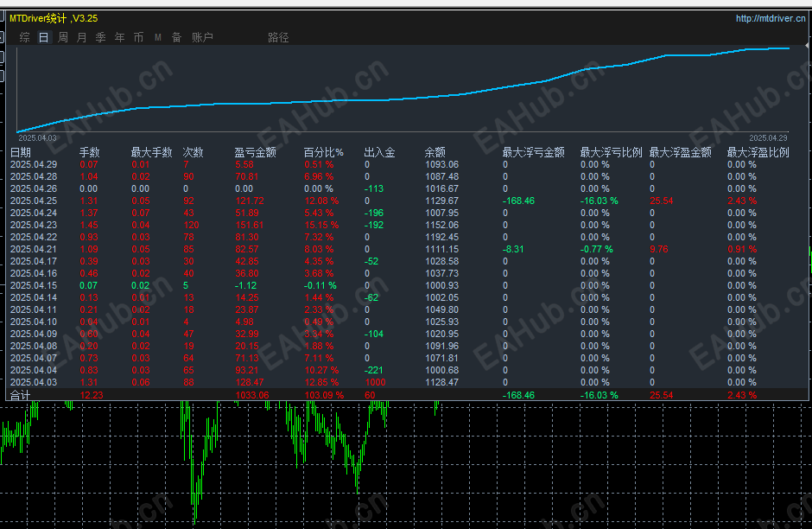Click the 日期 column header
Screen dimensions: 812x529
click(21, 152)
